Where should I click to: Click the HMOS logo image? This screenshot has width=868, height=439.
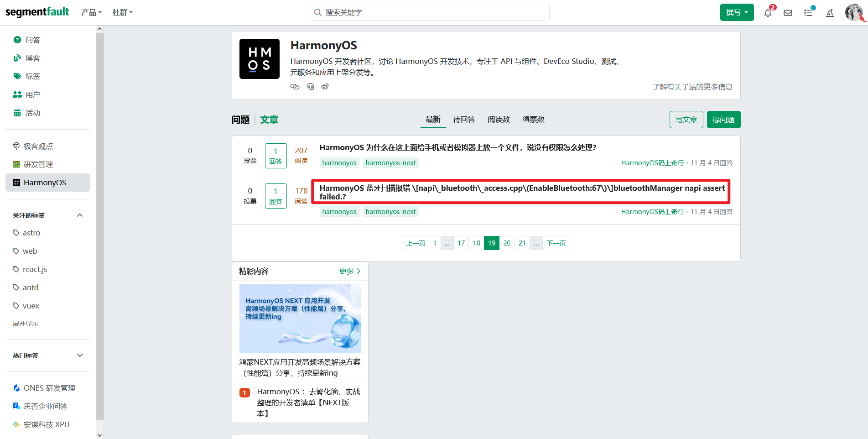260,59
